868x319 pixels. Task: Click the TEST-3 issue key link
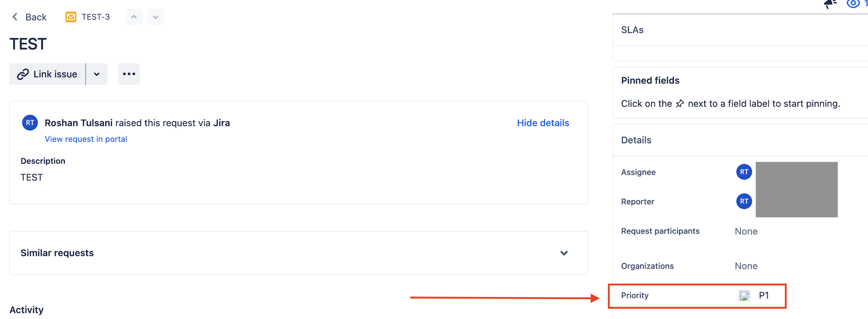click(x=96, y=17)
